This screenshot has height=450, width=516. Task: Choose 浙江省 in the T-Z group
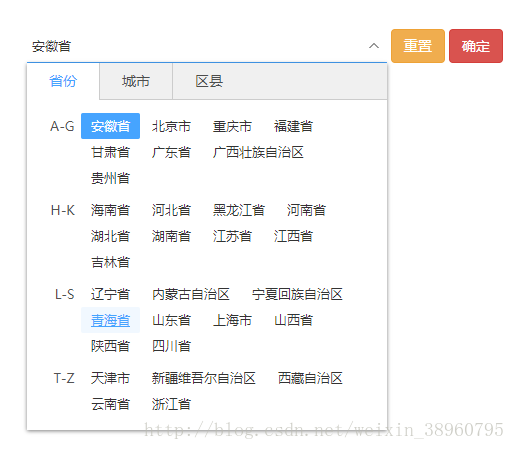tap(171, 404)
